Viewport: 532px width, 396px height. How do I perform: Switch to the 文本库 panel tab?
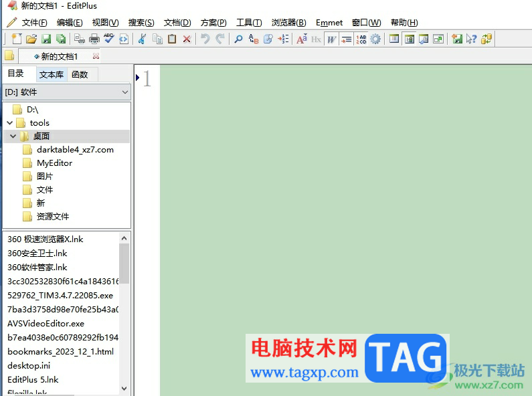pos(52,75)
